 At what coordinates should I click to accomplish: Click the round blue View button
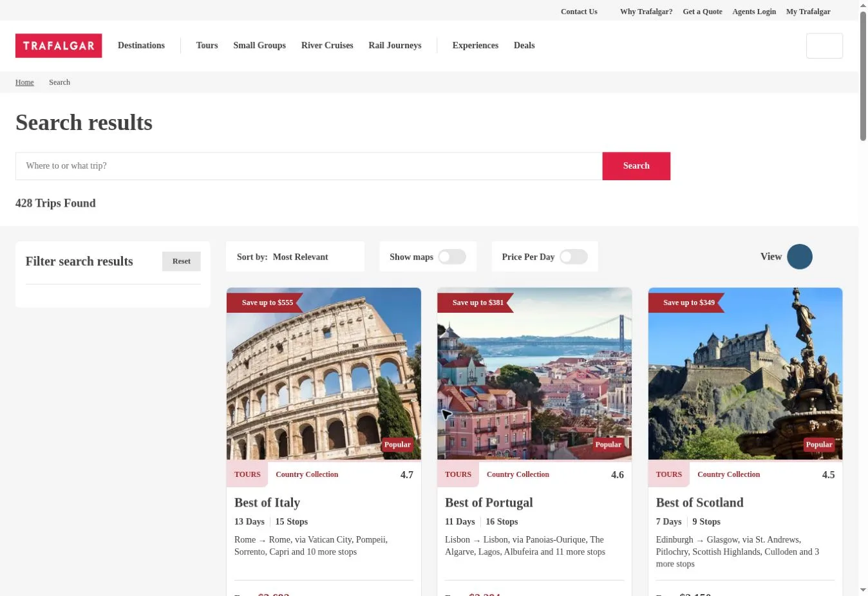click(x=800, y=257)
